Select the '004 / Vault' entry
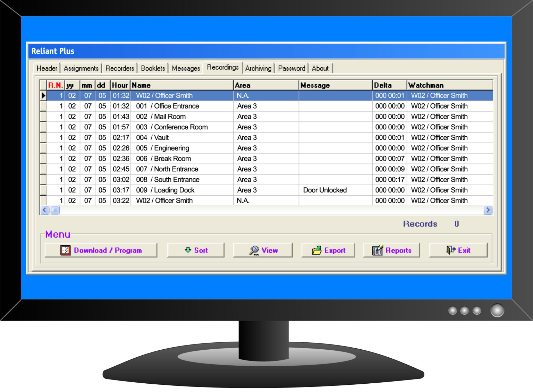533x392 pixels. pos(266,138)
